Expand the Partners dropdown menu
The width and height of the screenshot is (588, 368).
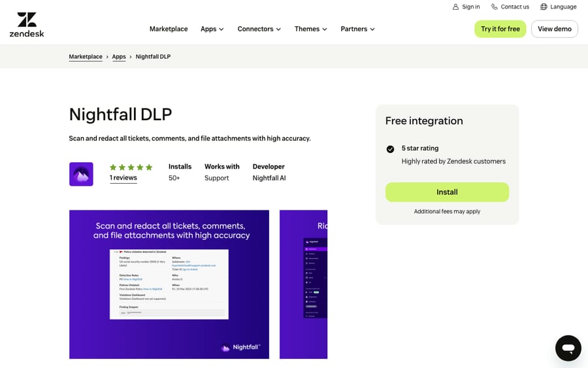[x=358, y=29]
